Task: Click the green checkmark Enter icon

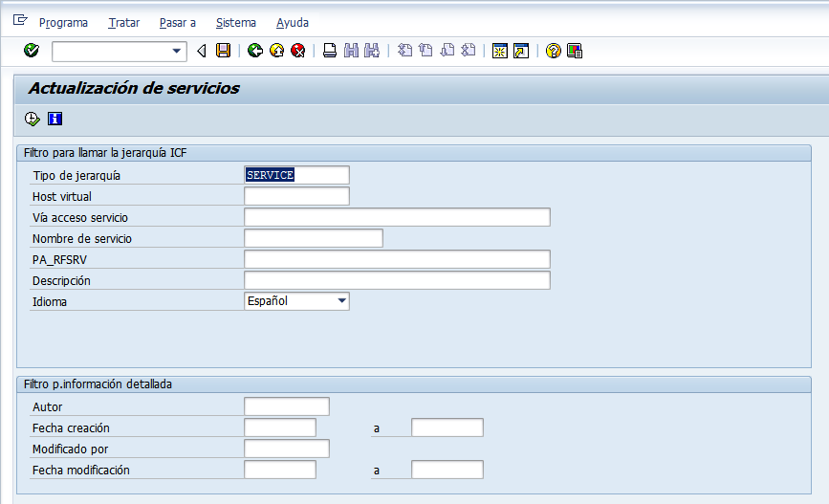Action: coord(32,51)
